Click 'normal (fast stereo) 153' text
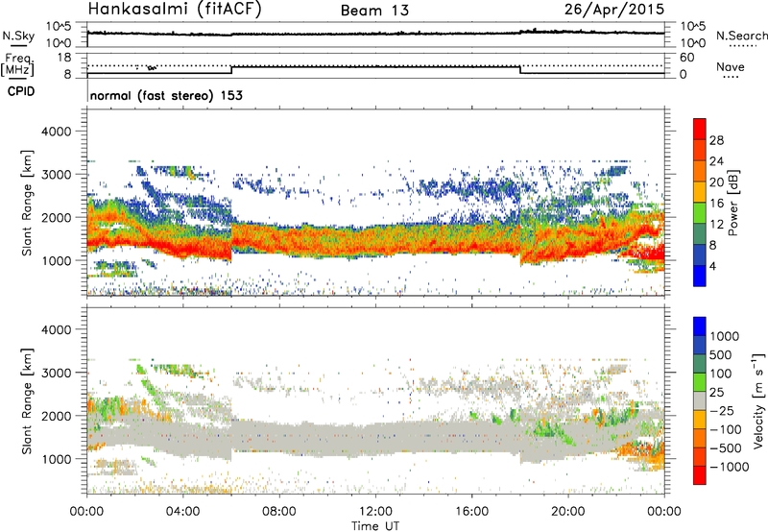This screenshot has height=532, width=768. point(166,95)
